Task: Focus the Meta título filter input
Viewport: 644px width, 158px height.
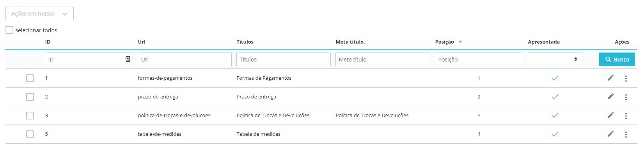Action: click(x=383, y=59)
